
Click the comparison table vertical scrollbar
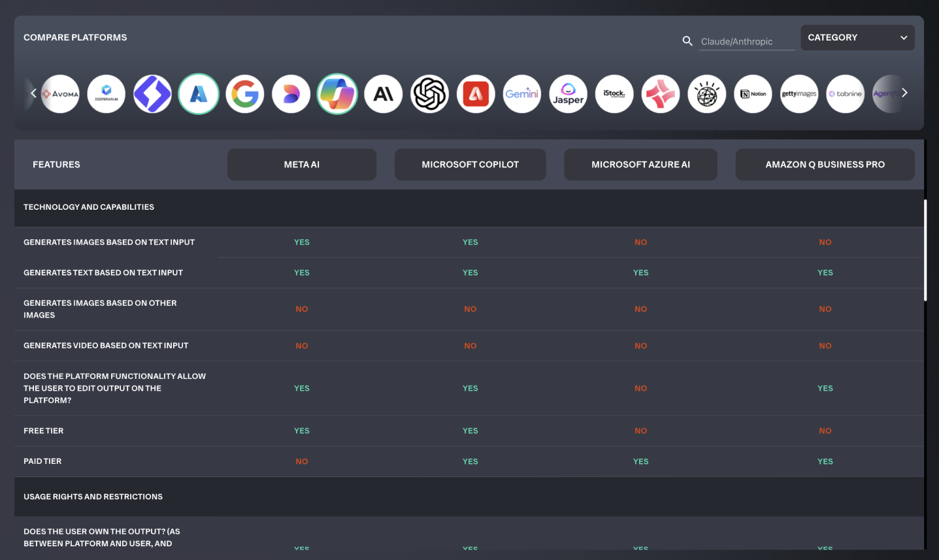pos(925,250)
